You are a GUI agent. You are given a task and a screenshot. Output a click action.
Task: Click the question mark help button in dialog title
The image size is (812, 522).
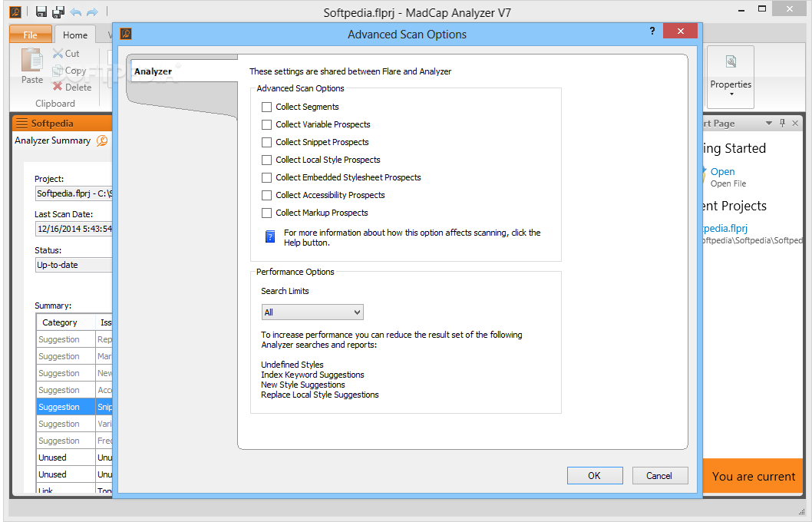(x=652, y=31)
